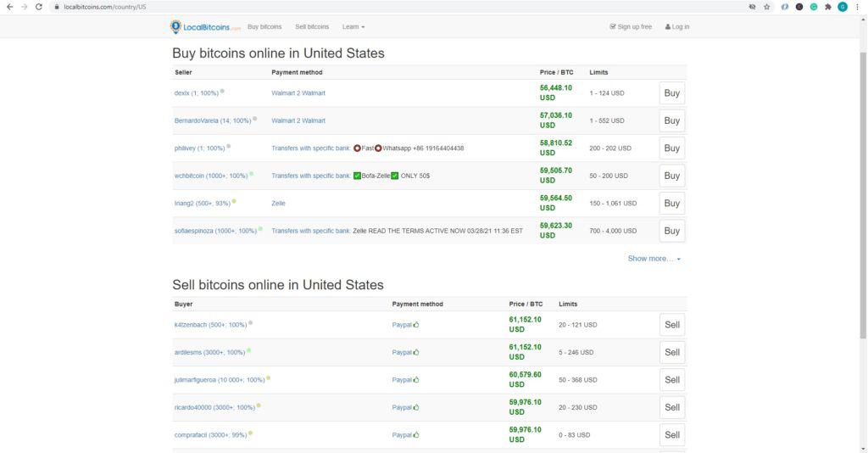Click Sell button for ricardo40000 offer
Viewport: 868px width, 453px height.
672,407
